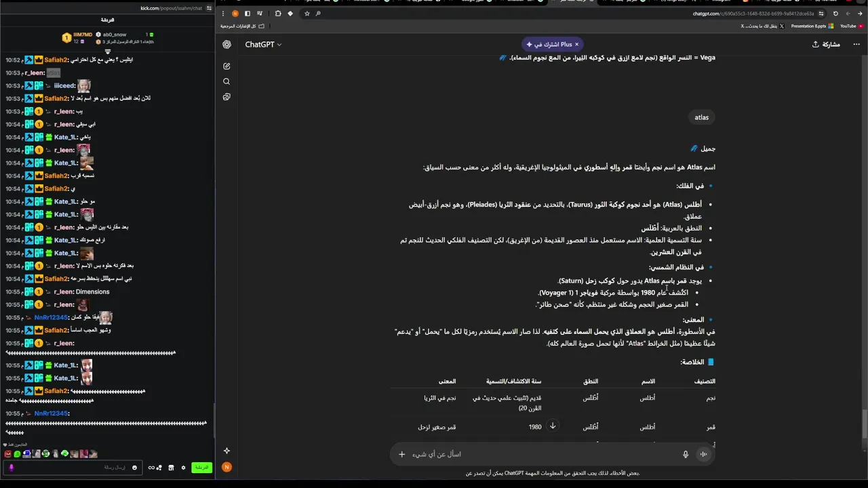Bookmark the page with the star icon

pos(307,14)
